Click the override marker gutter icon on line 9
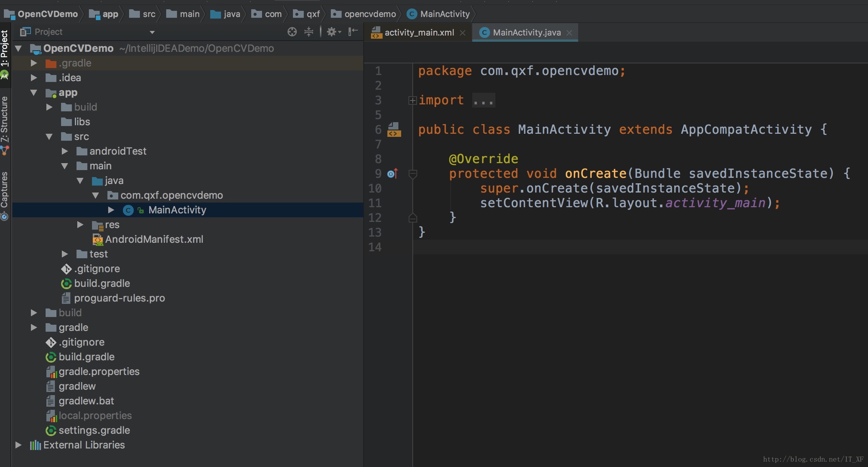868x467 pixels. (x=393, y=174)
